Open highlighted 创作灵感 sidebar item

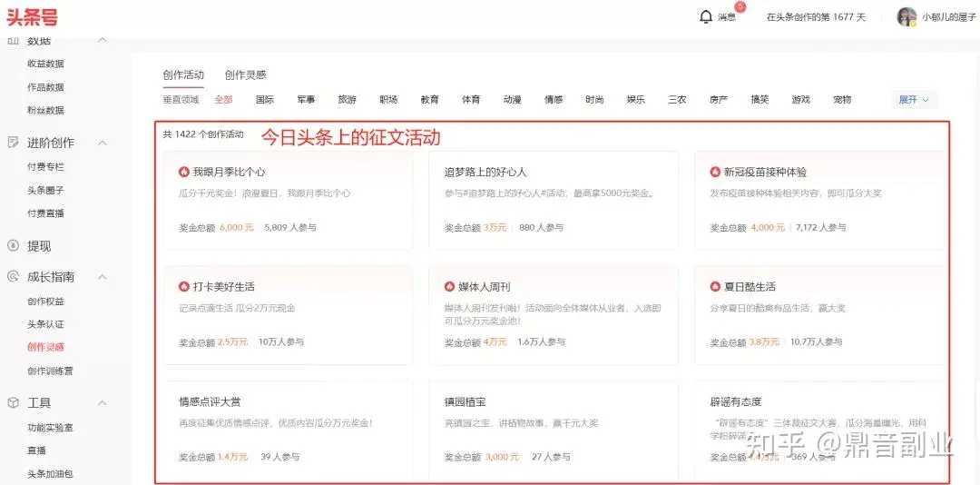(45, 347)
